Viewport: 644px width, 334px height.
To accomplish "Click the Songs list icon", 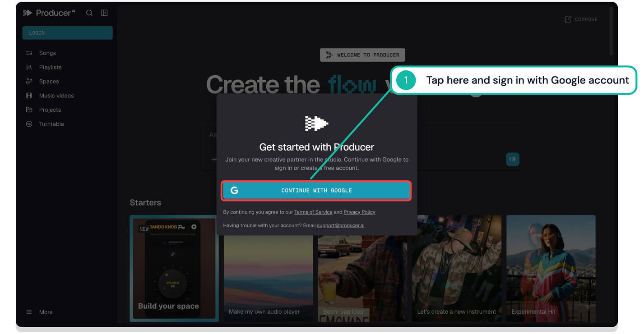I will (29, 53).
